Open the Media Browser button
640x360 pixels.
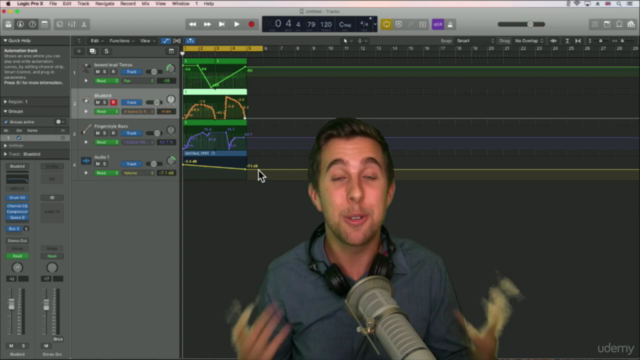pos(631,24)
